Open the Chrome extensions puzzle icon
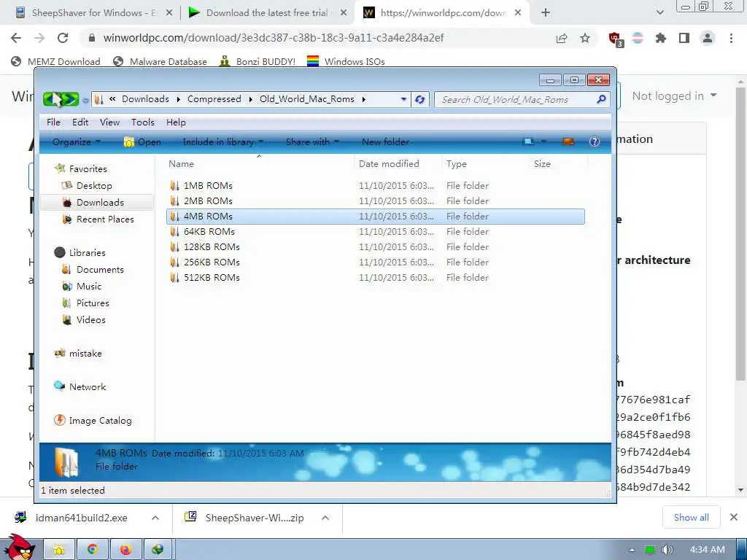This screenshot has height=560, width=747. pyautogui.click(x=660, y=38)
